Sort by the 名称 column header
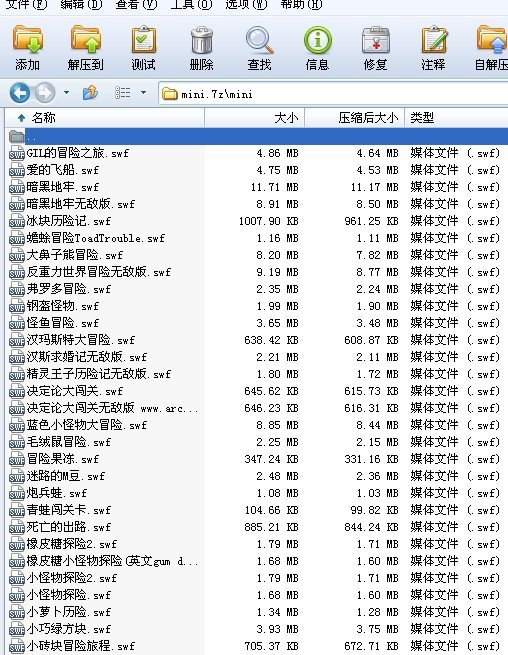508x655 pixels. [x=104, y=118]
